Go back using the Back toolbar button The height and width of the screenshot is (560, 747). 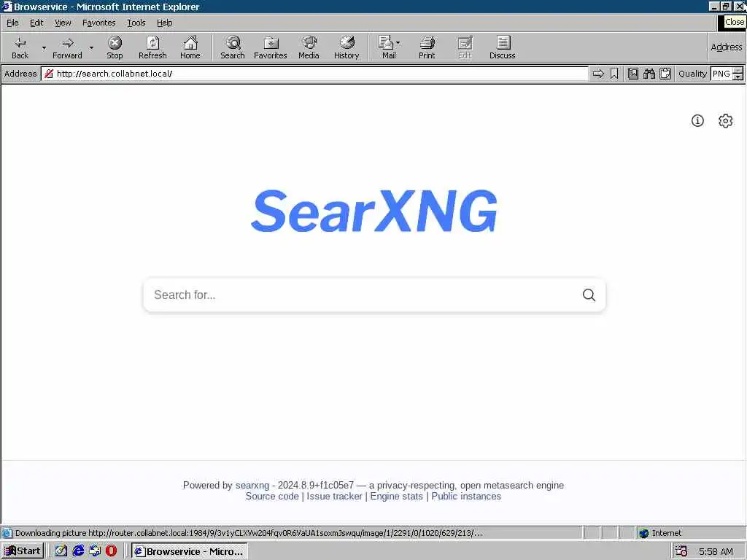click(20, 47)
